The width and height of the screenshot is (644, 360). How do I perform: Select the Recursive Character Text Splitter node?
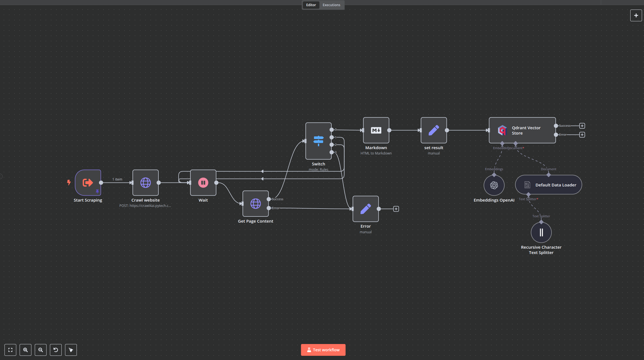tap(541, 232)
